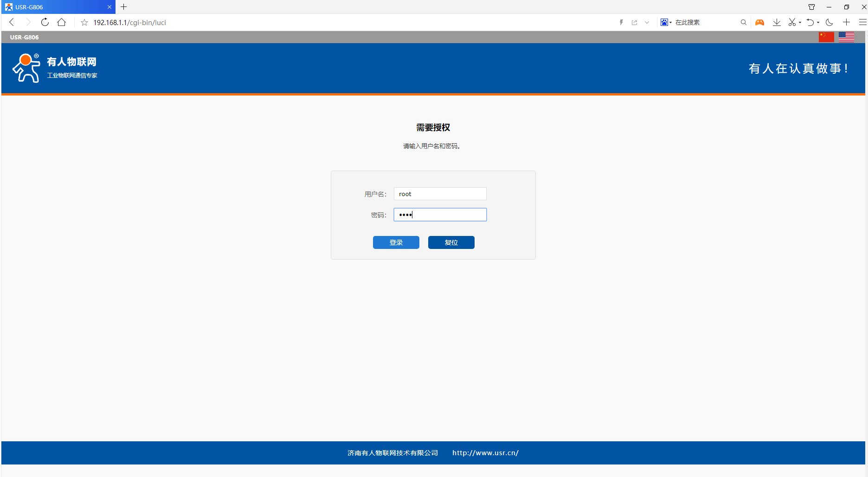The width and height of the screenshot is (868, 477).
Task: Open the browser hamburger main menu
Action: point(862,22)
